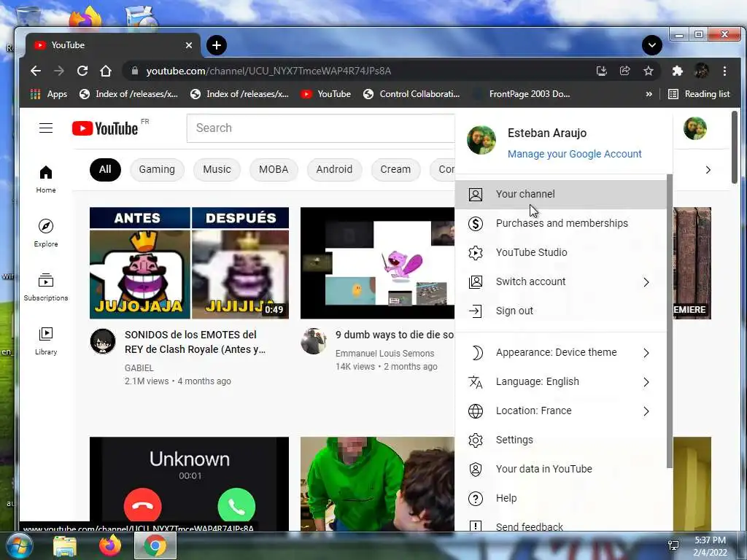
Task: Click the Esteban Araujo profile picture in menu
Action: (481, 140)
